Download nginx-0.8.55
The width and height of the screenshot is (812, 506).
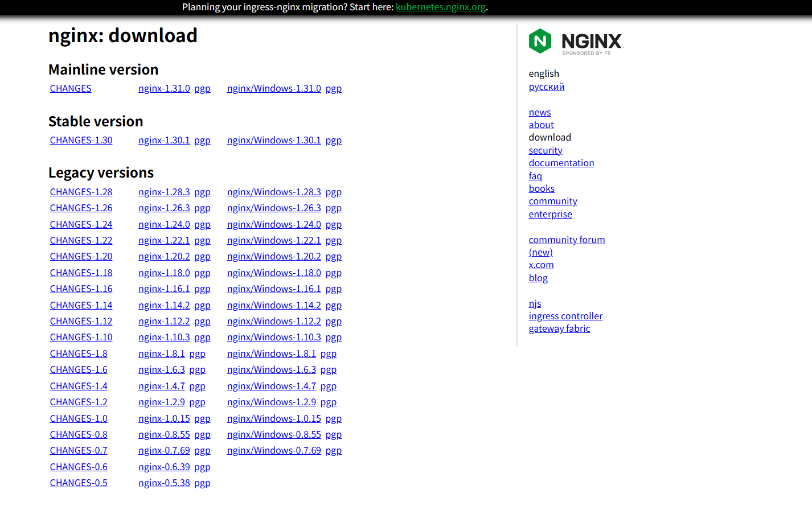(x=164, y=434)
